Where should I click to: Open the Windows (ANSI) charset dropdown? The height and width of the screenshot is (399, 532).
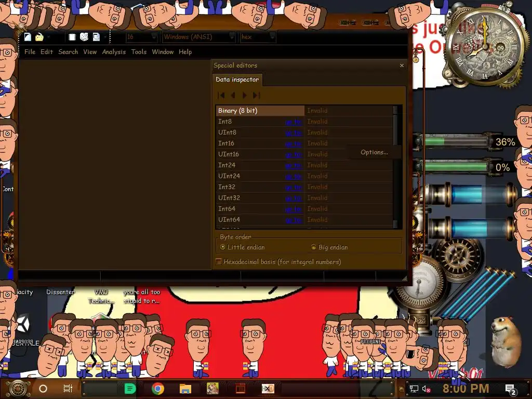pyautogui.click(x=198, y=37)
